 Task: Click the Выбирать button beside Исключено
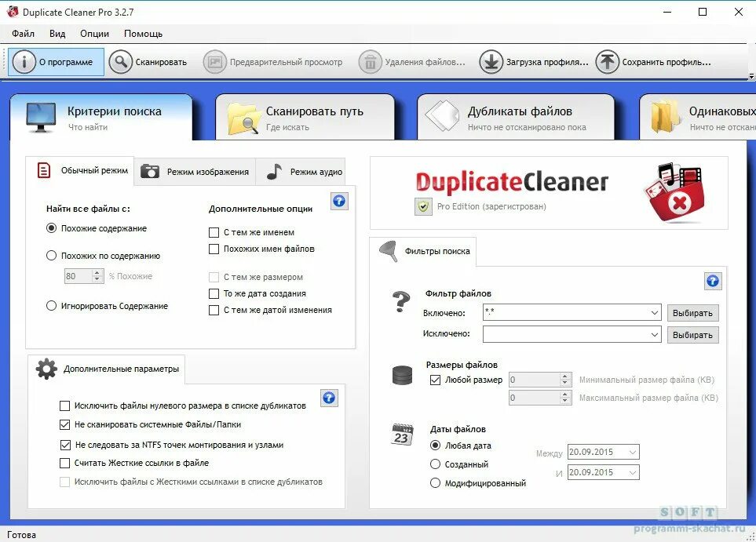(693, 335)
